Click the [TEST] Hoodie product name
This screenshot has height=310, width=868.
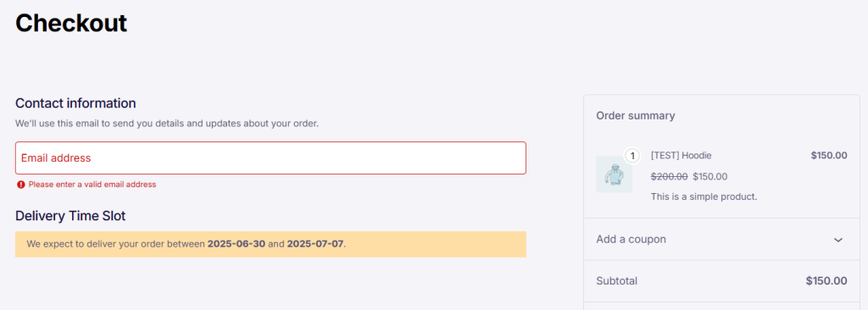point(681,156)
